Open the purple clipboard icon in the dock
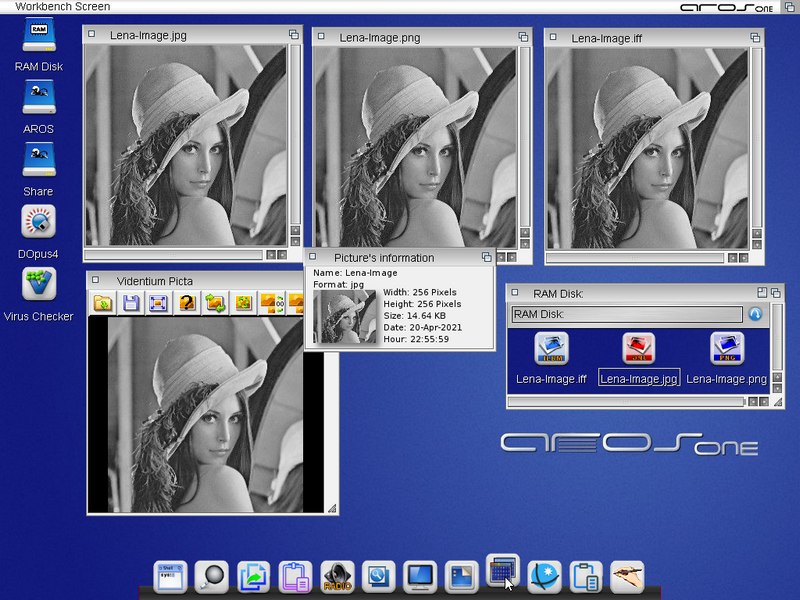Image resolution: width=800 pixels, height=600 pixels. point(295,577)
